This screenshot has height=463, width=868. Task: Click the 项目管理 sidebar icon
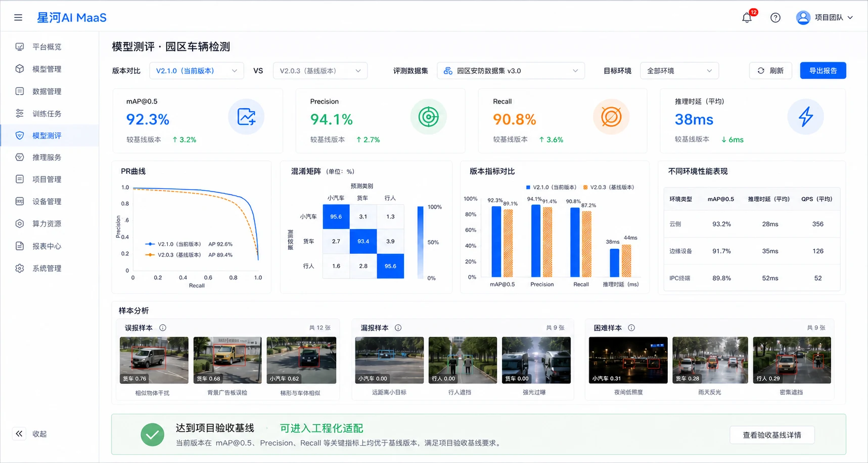pos(20,179)
